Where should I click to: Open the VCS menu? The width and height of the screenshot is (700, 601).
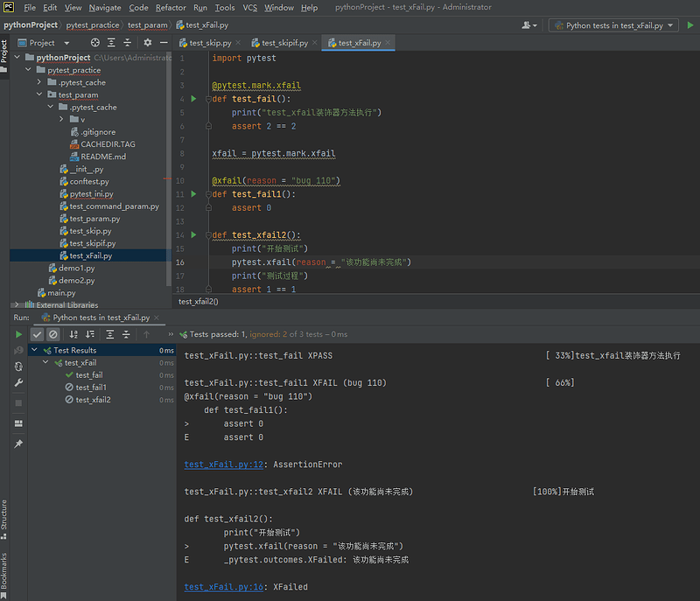249,8
